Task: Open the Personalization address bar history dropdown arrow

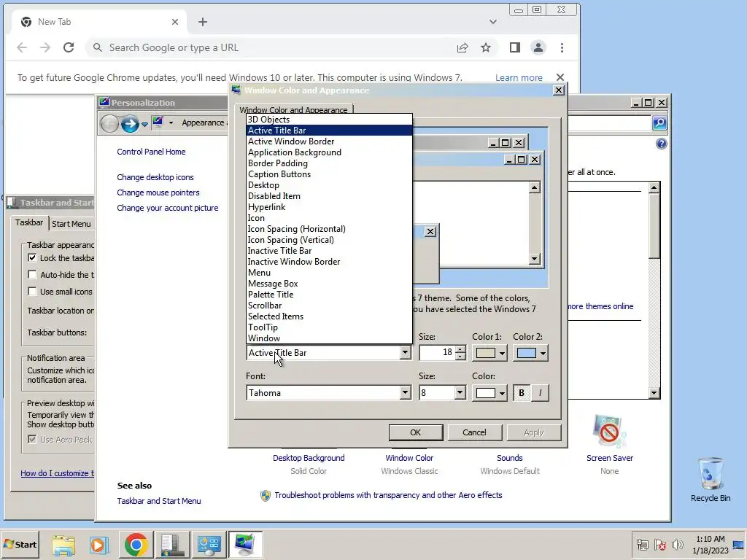Action: [171, 122]
